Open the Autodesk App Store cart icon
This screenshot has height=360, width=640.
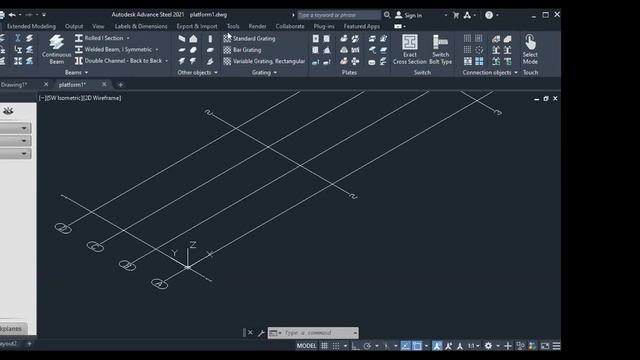pyautogui.click(x=456, y=15)
